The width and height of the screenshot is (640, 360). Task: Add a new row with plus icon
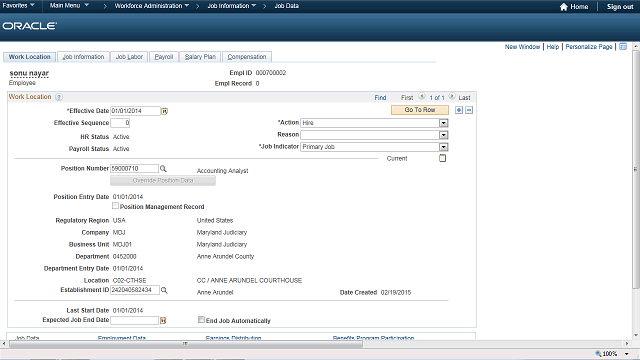(x=459, y=110)
